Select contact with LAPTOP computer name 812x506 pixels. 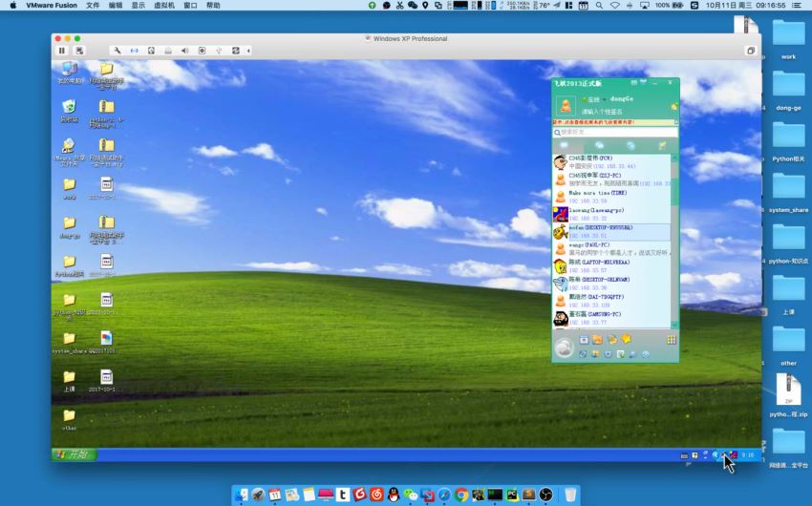[611, 266]
